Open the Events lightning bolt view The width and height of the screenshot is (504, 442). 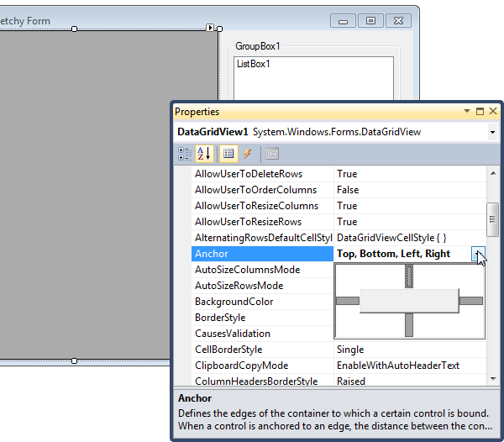coord(247,154)
